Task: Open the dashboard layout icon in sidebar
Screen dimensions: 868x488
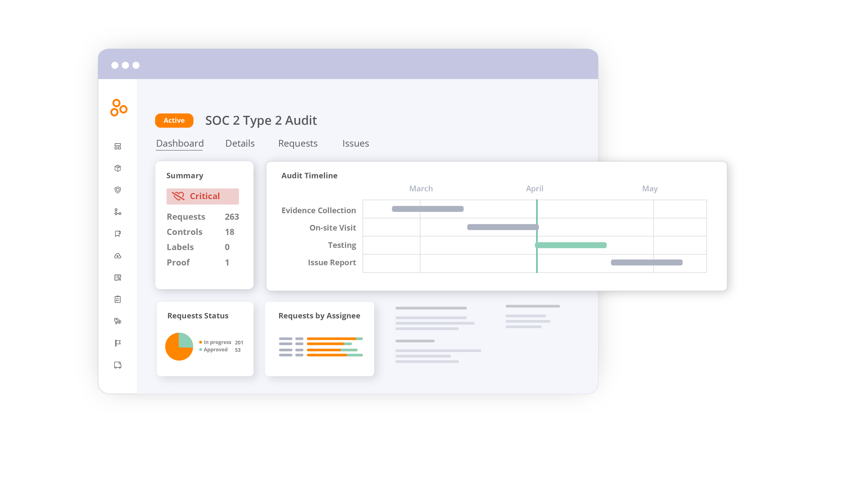Action: (118, 146)
